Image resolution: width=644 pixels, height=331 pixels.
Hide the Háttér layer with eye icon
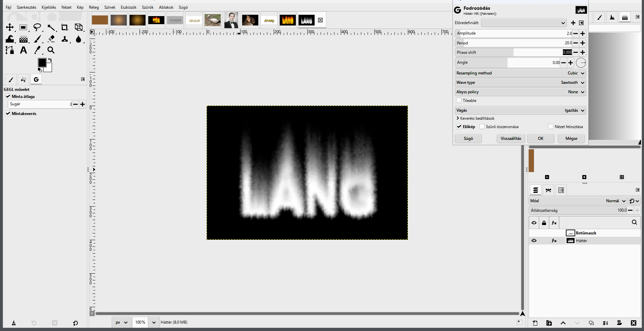[534, 241]
